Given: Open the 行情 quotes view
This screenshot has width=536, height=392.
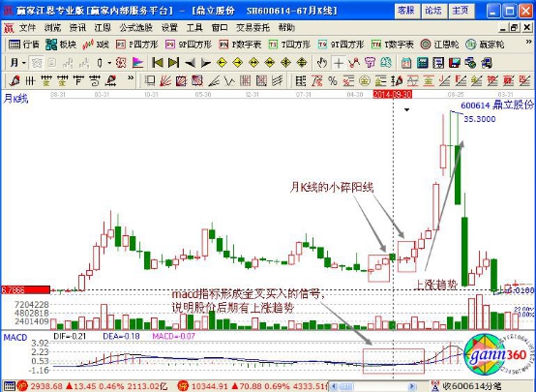Looking at the screenshot, I should click(x=24, y=45).
